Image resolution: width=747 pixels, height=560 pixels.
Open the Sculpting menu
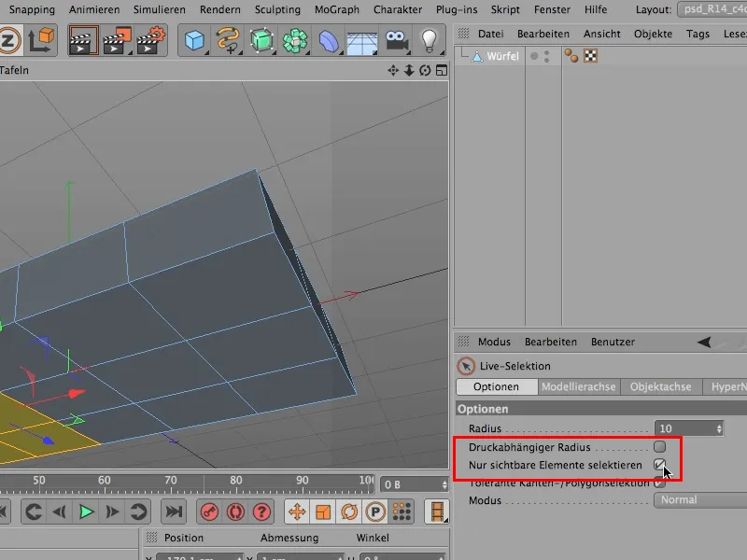[x=277, y=9]
